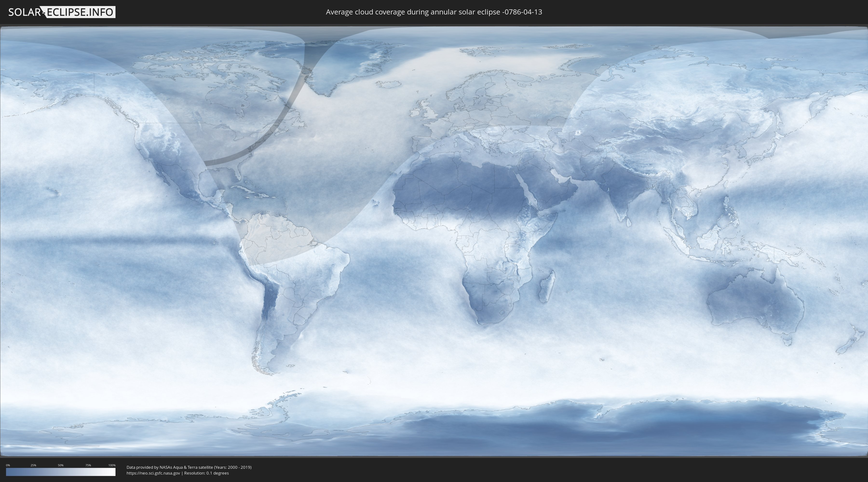The width and height of the screenshot is (868, 482).
Task: Click the '100%' legend label
Action: tap(112, 465)
